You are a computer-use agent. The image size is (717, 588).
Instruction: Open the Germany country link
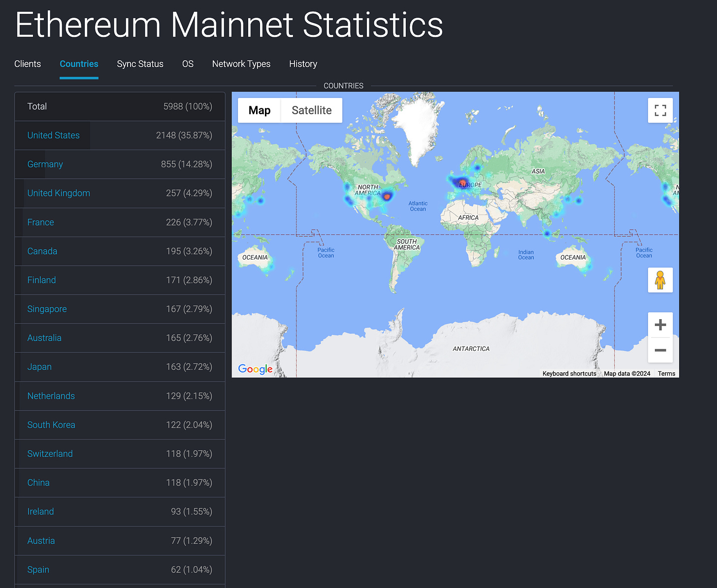(45, 164)
